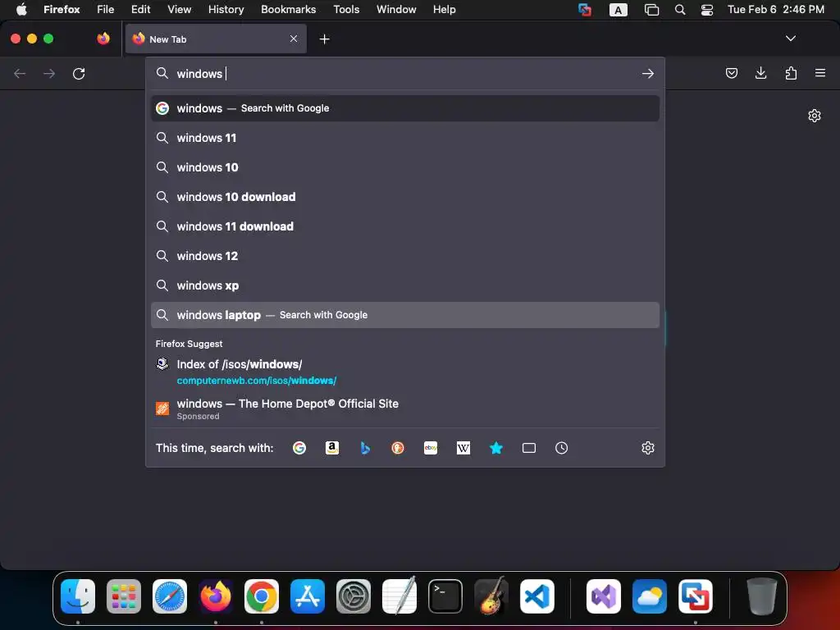This screenshot has width=840, height=630.
Task: Open the Pocket save icon
Action: pyautogui.click(x=731, y=73)
